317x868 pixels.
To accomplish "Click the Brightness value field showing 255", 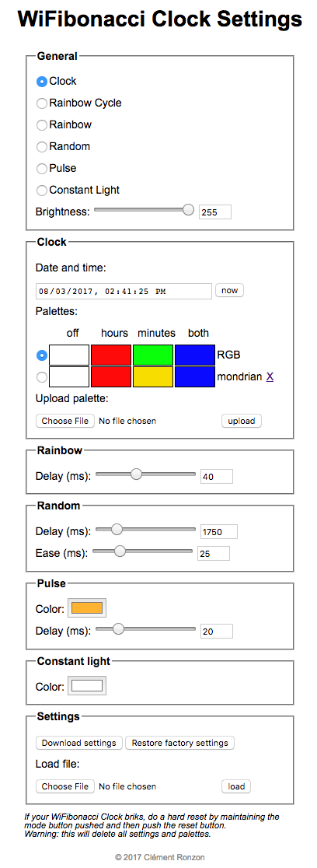I will pyautogui.click(x=215, y=212).
